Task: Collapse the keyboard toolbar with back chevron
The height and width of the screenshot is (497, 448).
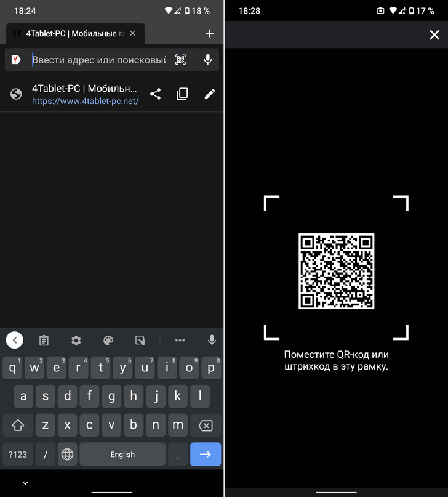Action: [x=15, y=340]
